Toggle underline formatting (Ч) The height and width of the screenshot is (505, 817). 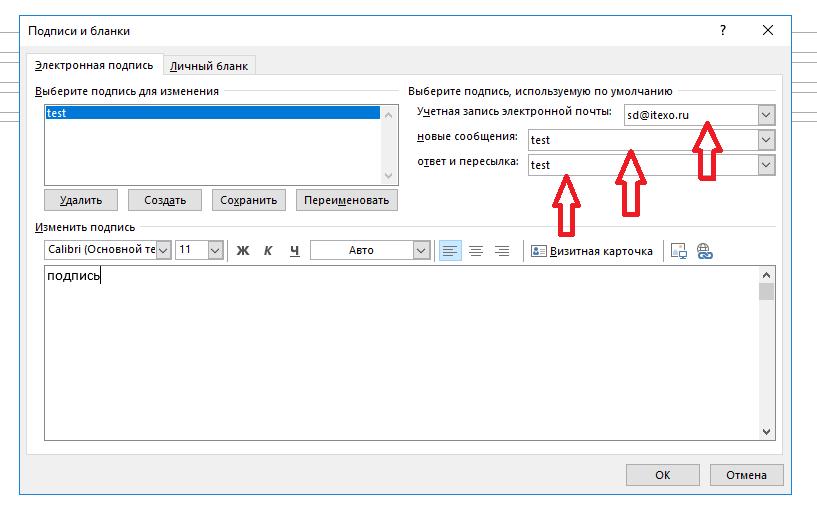point(294,251)
